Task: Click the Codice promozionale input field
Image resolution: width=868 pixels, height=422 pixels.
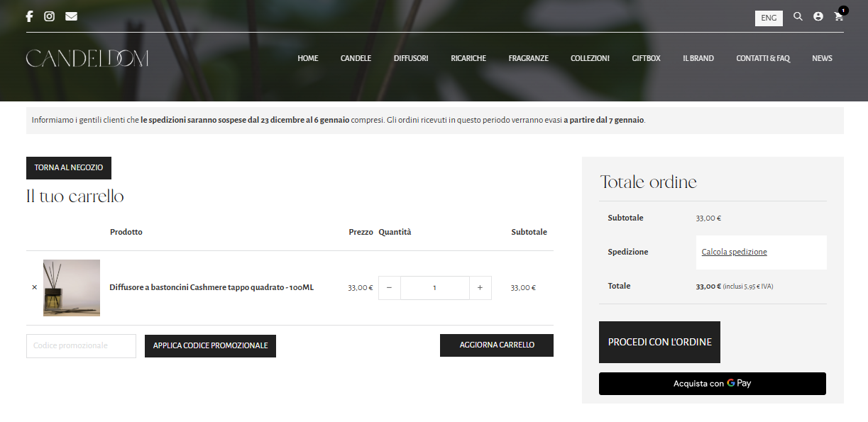Action: click(81, 345)
